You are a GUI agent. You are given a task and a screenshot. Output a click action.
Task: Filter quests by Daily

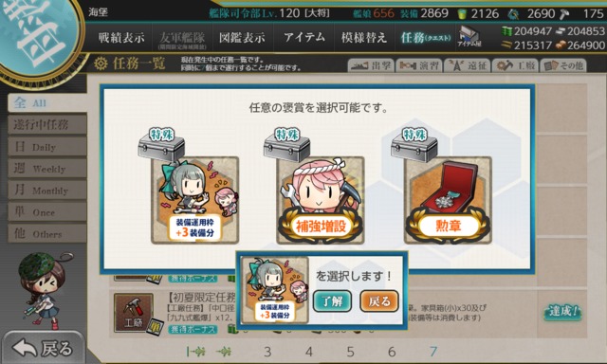(46, 146)
